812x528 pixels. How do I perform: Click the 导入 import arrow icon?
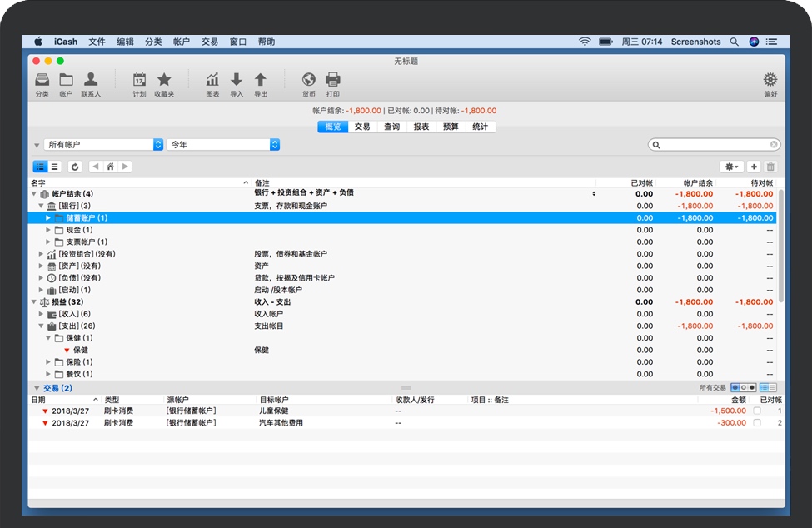click(237, 80)
